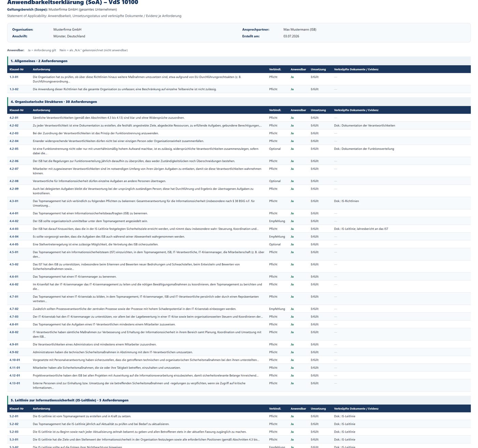Click evidence entry "Dok.: IS-Richtlinien"
The height and width of the screenshot is (448, 478).
(x=346, y=201)
